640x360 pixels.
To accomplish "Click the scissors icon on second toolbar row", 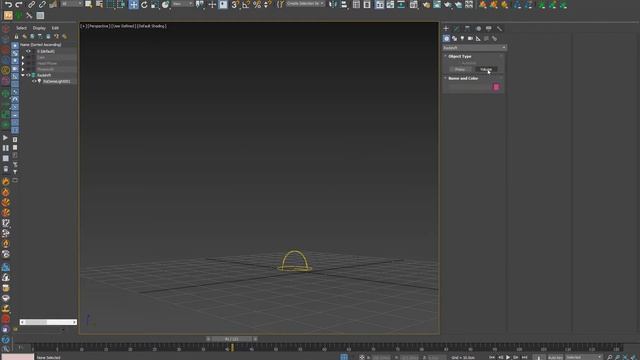I will 29,16.
